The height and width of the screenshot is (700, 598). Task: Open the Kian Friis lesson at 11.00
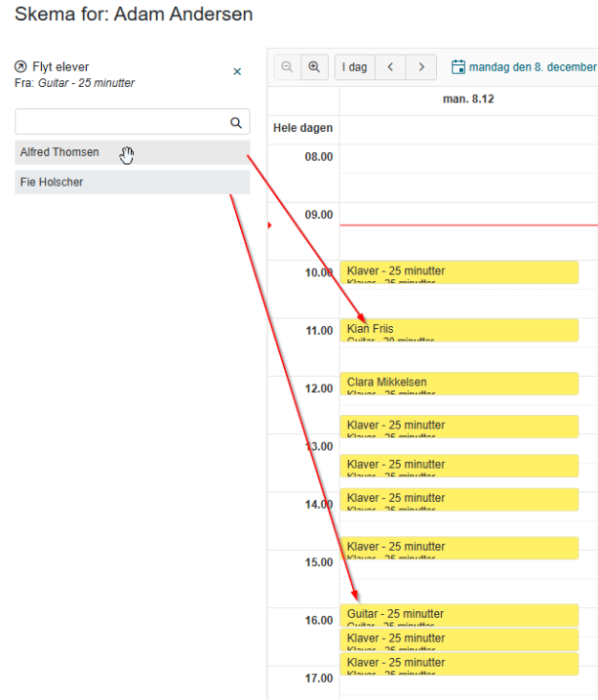click(459, 330)
